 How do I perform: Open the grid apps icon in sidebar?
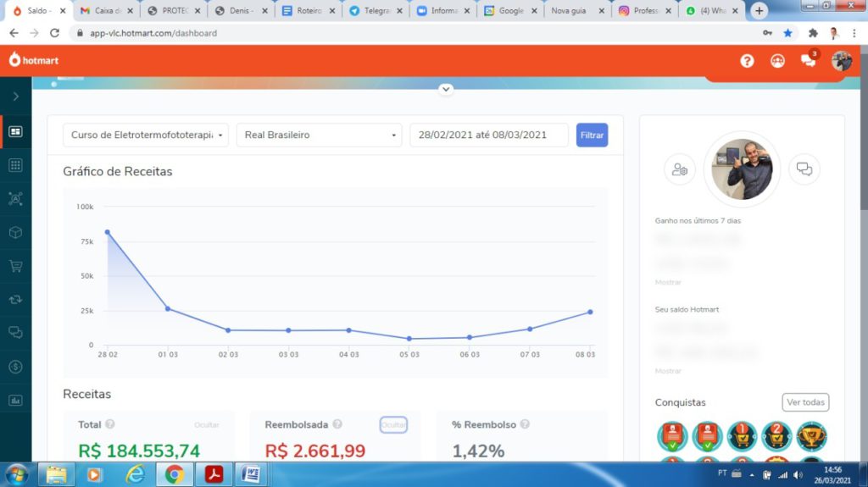[15, 165]
